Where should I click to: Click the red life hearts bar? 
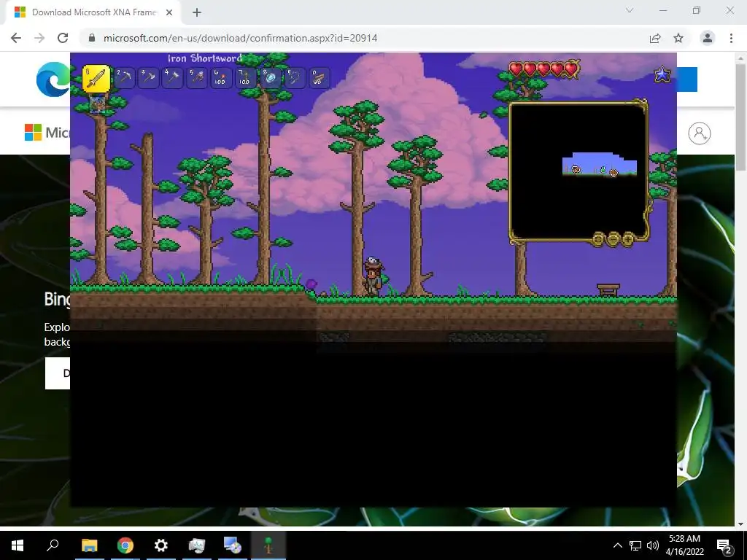tap(544, 69)
